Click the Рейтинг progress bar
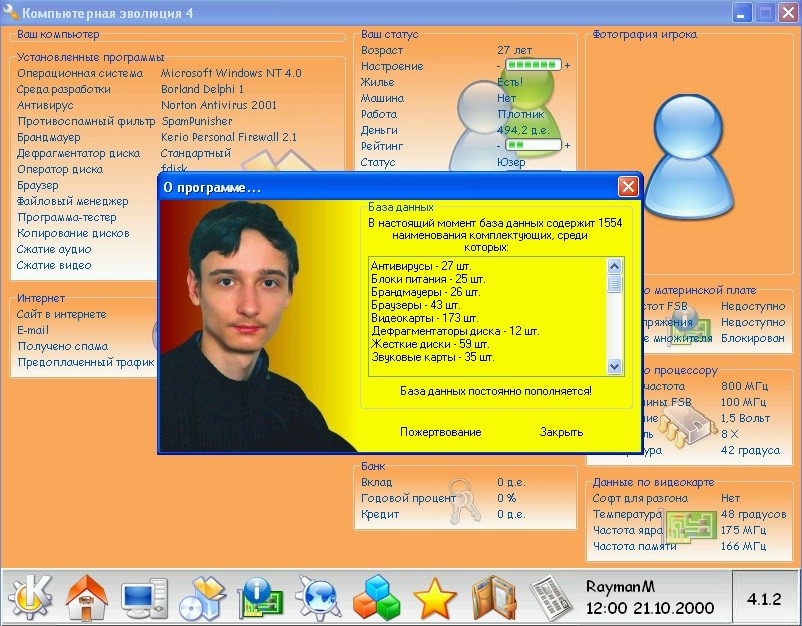This screenshot has height=626, width=802. click(x=533, y=145)
